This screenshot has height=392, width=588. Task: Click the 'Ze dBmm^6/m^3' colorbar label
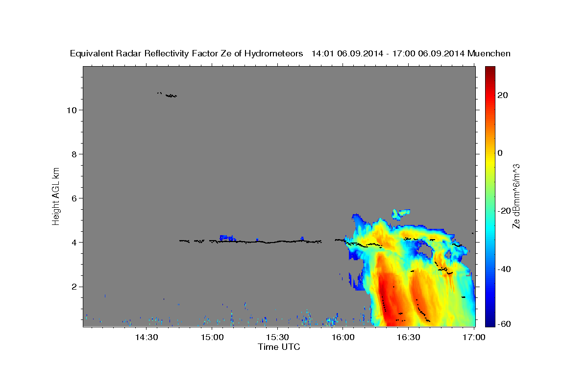pyautogui.click(x=516, y=196)
